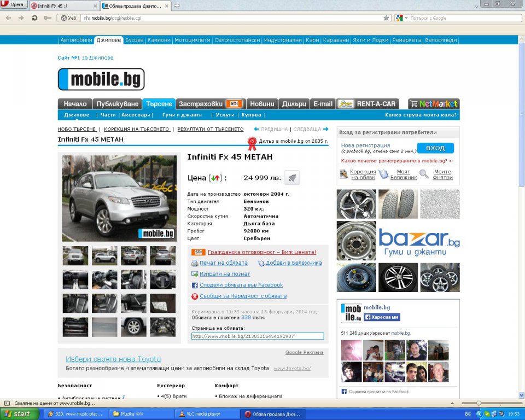Screen dimensions: 525x420
Task: Click Колко струва моята кола? link
Action: tap(421, 115)
